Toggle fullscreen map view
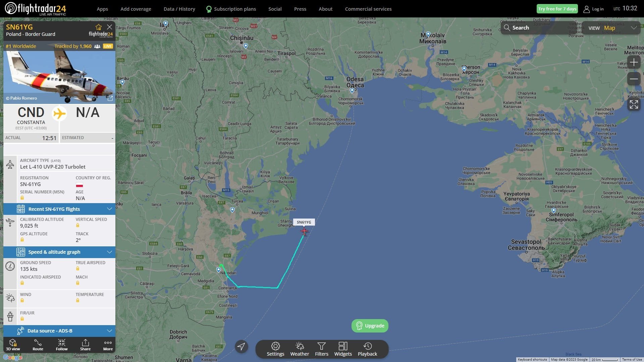 coord(634,104)
